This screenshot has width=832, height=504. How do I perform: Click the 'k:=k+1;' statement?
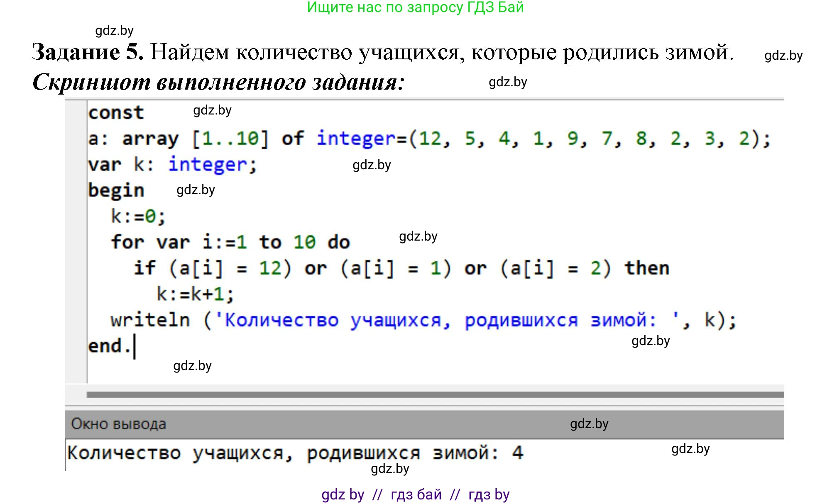195,294
